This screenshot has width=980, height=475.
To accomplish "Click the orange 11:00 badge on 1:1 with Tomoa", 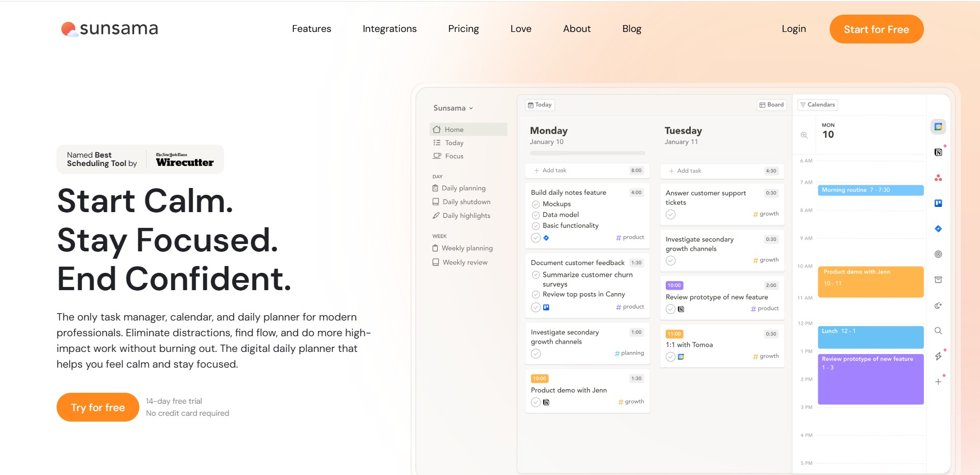I will pyautogui.click(x=674, y=334).
